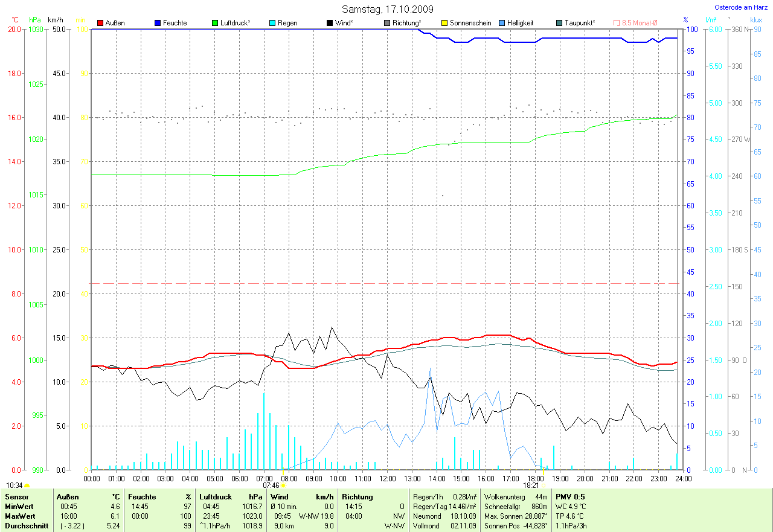Screen dimensions: 773x532
Task: Click the Durchschnitt row label
Action: click(27, 526)
